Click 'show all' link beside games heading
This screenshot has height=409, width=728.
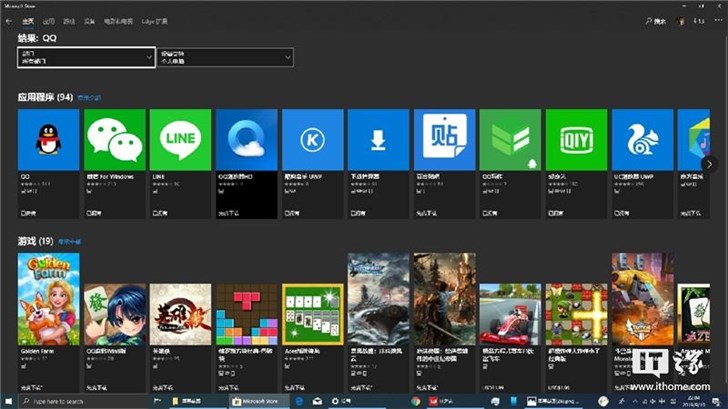pyautogui.click(x=69, y=242)
